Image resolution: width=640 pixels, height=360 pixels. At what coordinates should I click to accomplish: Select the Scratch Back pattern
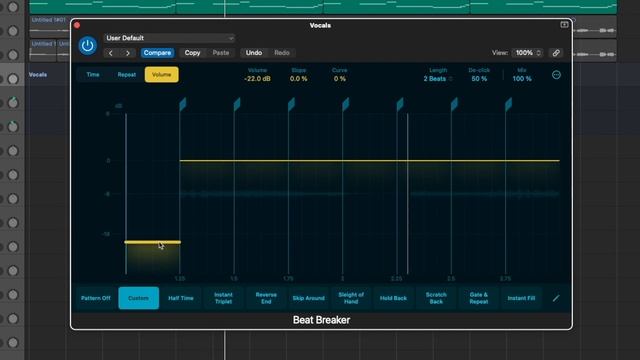coord(436,298)
